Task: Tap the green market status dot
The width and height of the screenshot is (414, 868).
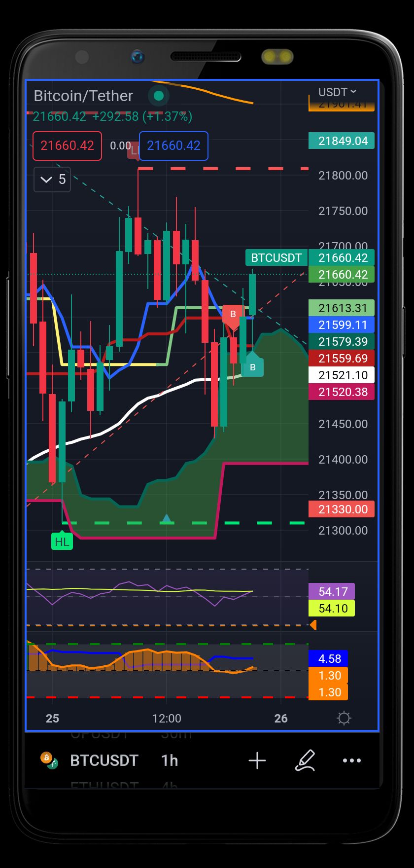Action: (x=158, y=96)
